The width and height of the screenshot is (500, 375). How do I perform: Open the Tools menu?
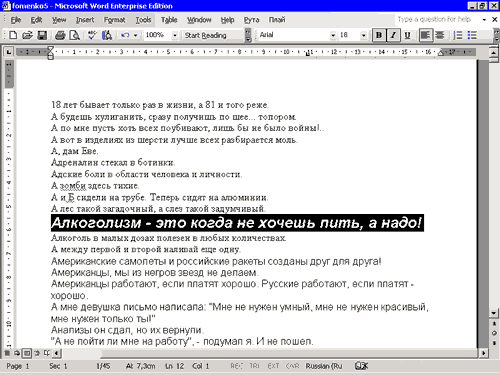(143, 20)
